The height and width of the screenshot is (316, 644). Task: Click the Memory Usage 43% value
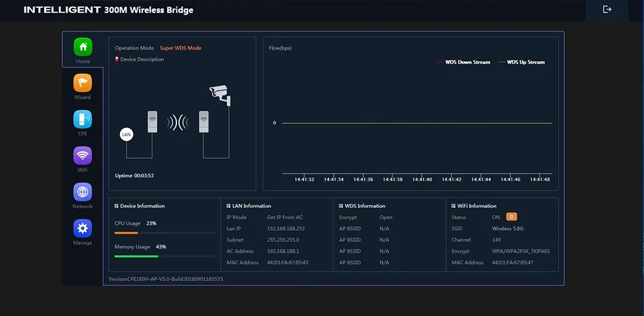161,247
